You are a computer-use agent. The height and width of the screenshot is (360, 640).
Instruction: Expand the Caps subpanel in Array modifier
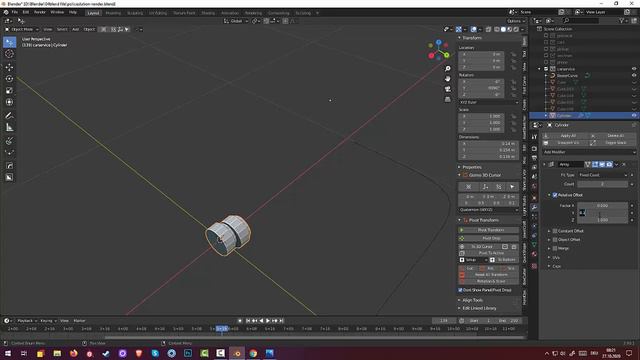tap(549, 266)
